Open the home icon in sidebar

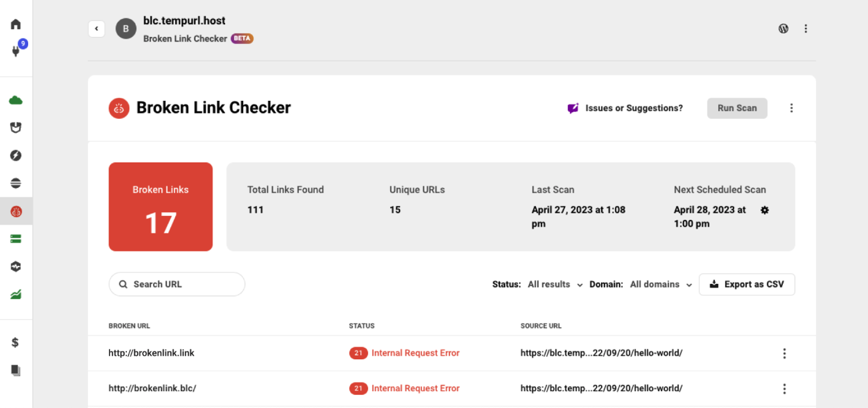(x=16, y=24)
